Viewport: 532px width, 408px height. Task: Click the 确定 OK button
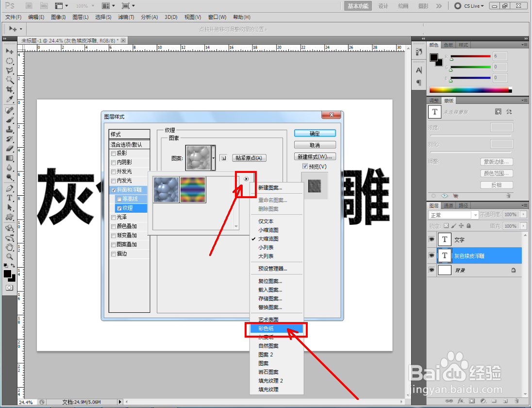(315, 134)
